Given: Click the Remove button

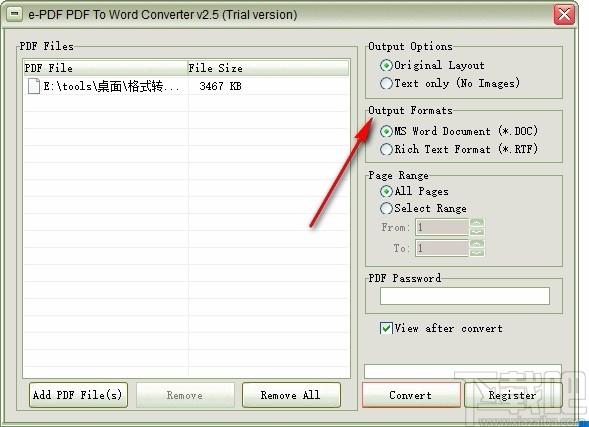Looking at the screenshot, I should coord(185,395).
